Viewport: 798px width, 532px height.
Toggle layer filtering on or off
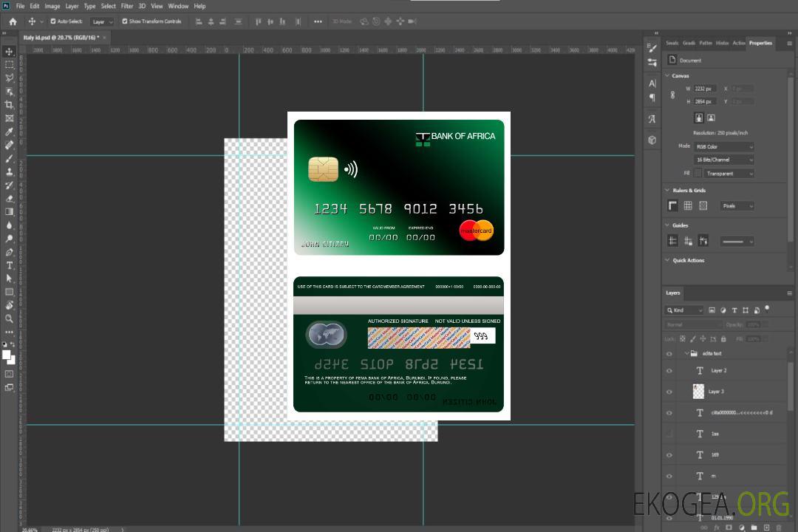point(767,309)
